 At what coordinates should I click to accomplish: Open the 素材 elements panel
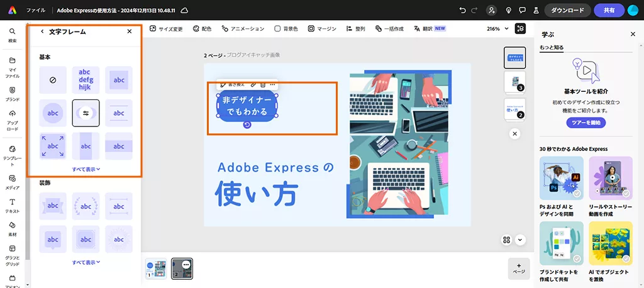13,230
